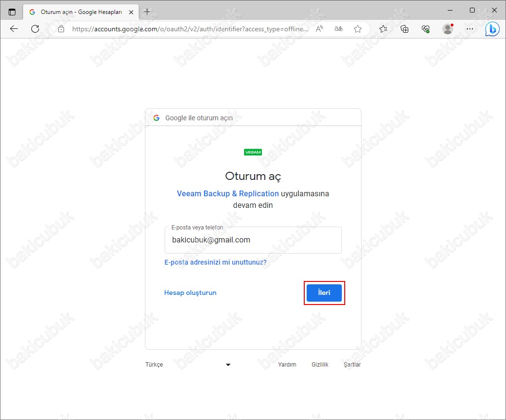Open the Yardım link
Viewport: 506px width, 420px height.
[287, 365]
